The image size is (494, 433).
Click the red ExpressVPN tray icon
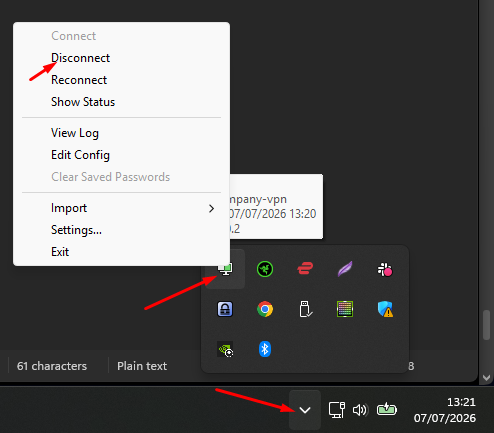point(305,269)
